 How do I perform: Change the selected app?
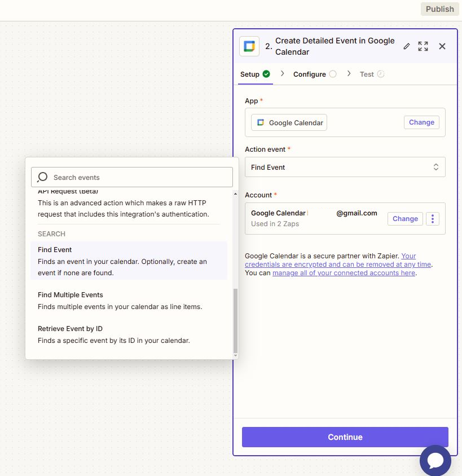421,122
